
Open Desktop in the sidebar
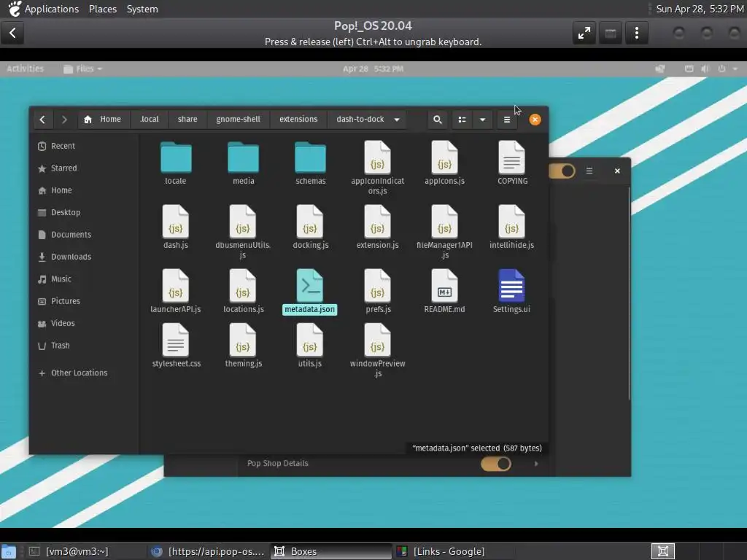tap(84, 212)
